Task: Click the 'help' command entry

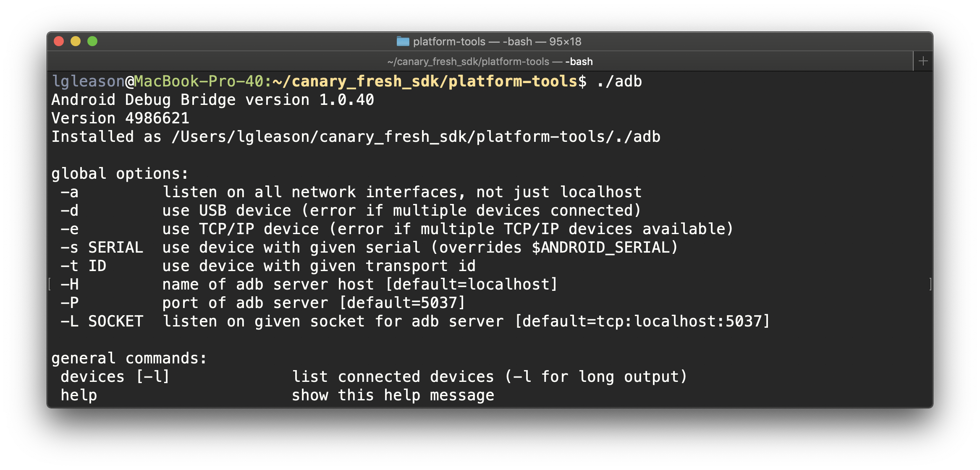Action: pyautogui.click(x=79, y=394)
